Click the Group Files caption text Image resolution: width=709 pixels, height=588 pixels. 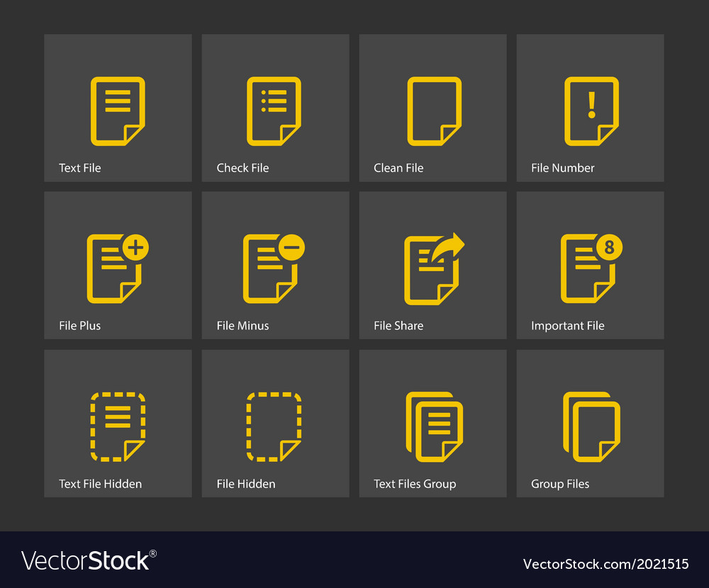tap(560, 484)
